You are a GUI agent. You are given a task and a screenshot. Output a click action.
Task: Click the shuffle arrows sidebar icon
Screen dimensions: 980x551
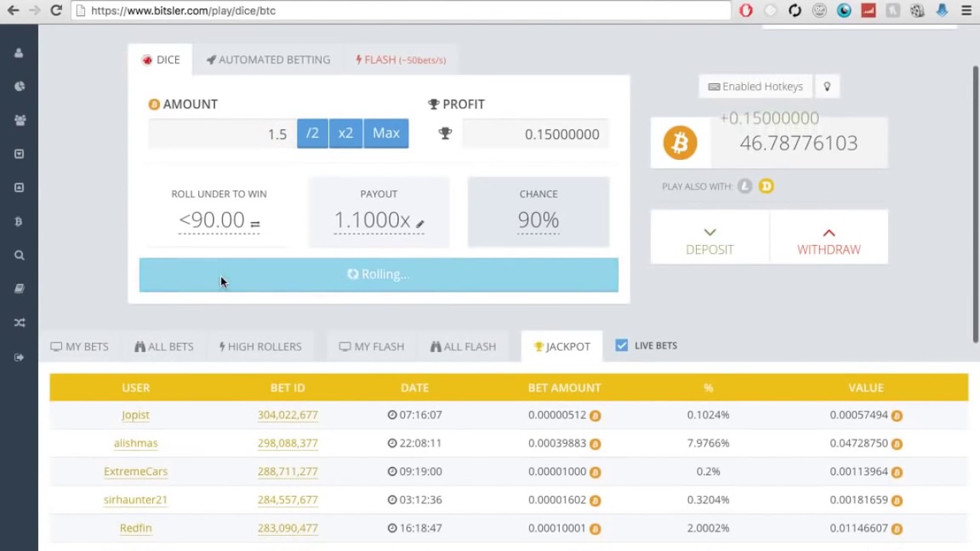tap(19, 322)
